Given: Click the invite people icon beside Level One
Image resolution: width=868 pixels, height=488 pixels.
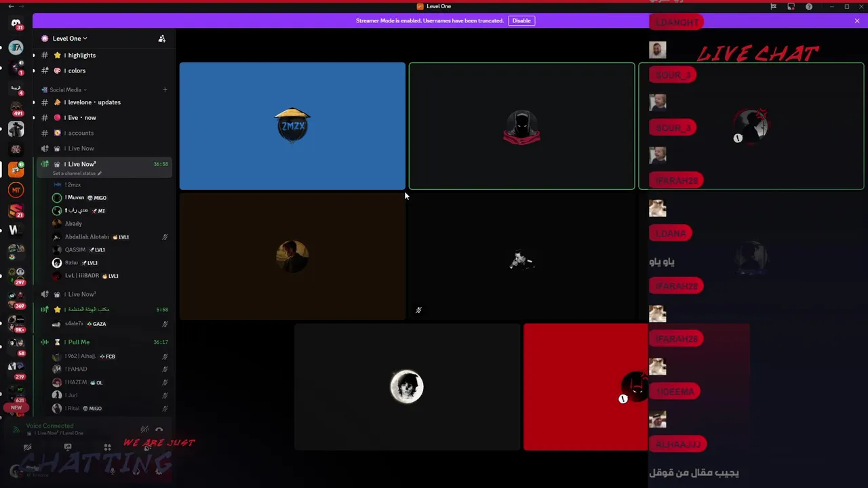Looking at the screenshot, I should tap(161, 39).
